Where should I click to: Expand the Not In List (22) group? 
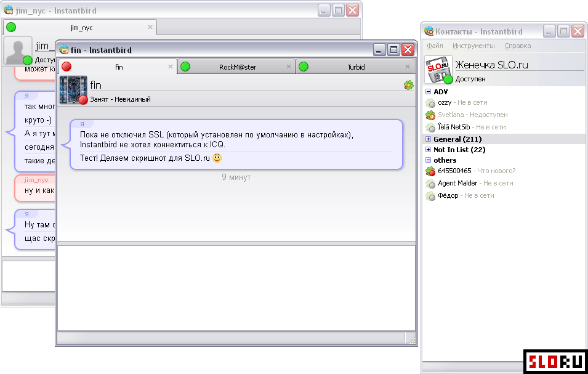coord(429,150)
